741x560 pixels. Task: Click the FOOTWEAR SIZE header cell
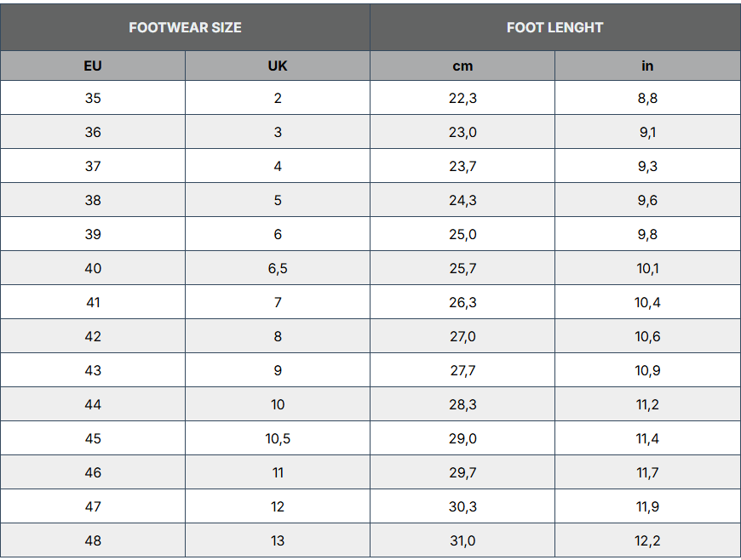(185, 27)
